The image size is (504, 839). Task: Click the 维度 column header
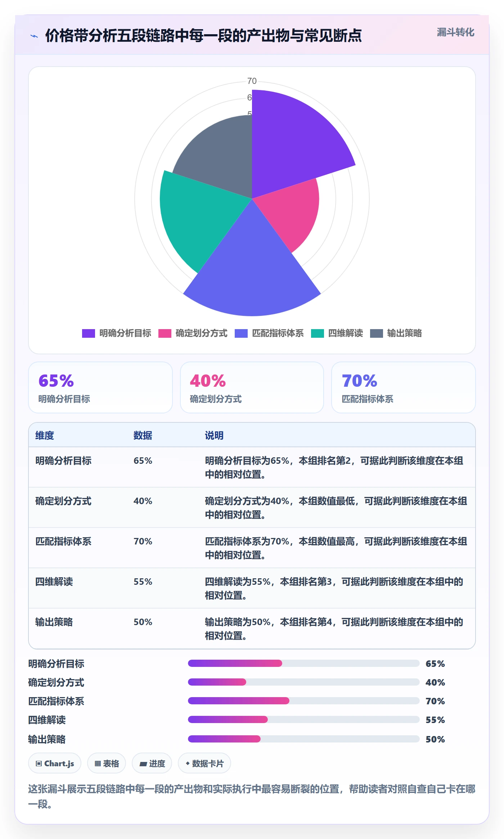[x=45, y=435]
